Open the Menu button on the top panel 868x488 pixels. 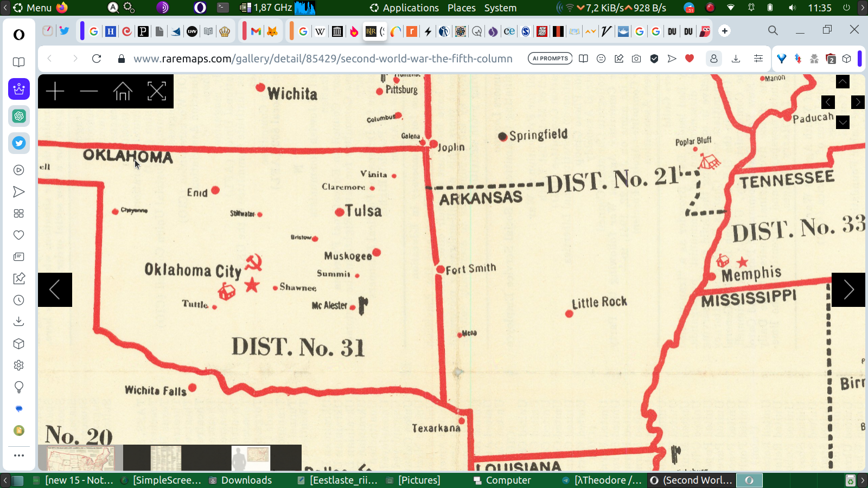tap(33, 8)
